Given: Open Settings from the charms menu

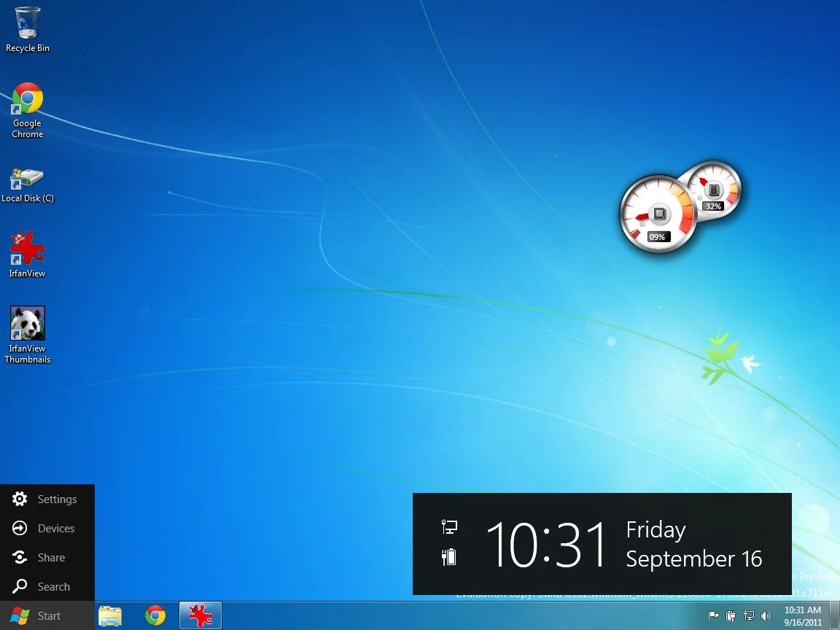Looking at the screenshot, I should pyautogui.click(x=47, y=499).
